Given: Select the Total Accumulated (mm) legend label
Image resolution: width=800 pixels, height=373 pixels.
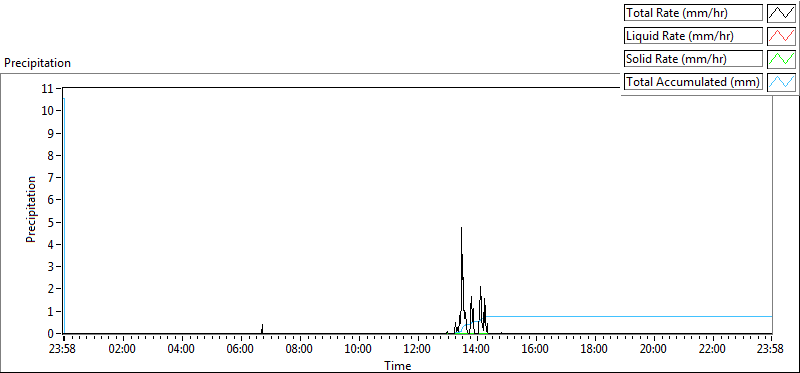Looking at the screenshot, I should pos(693,82).
